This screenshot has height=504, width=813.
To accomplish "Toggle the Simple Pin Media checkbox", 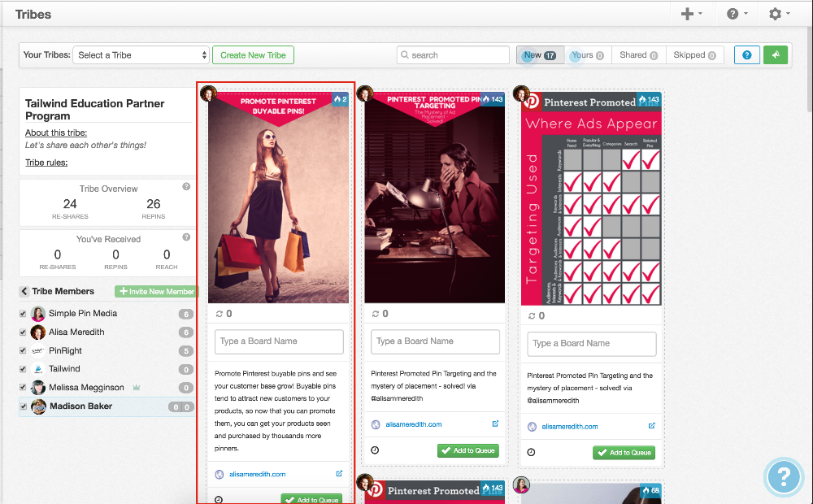I will tap(23, 314).
